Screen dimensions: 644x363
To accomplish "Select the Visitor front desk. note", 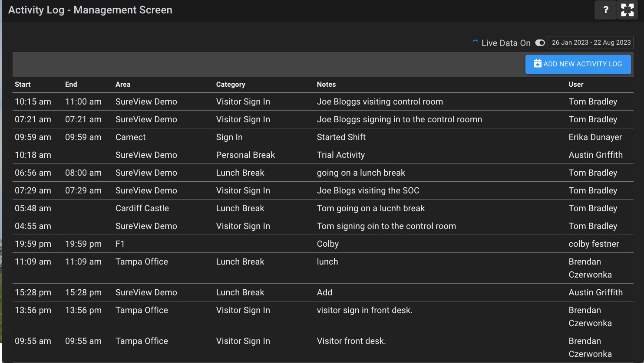I will 351,341.
